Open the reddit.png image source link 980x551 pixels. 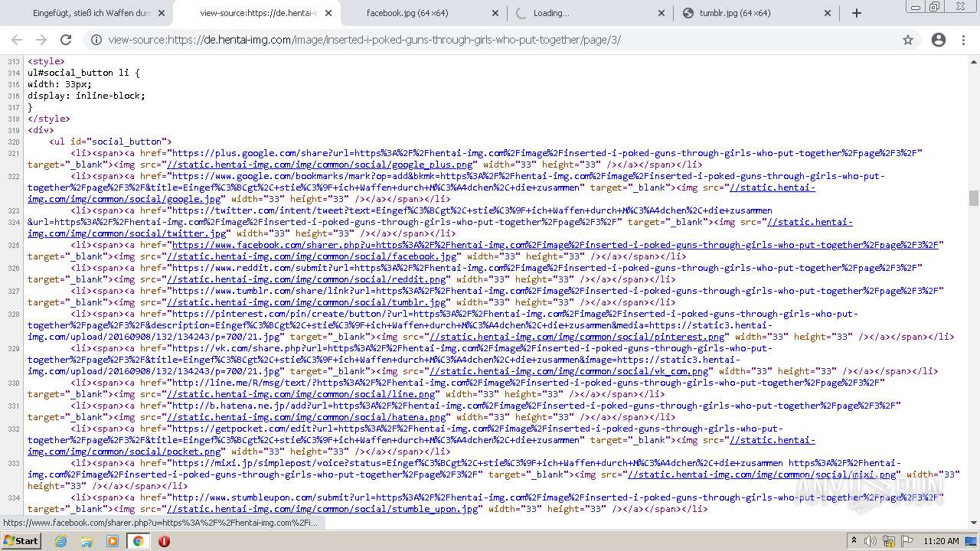coord(309,279)
